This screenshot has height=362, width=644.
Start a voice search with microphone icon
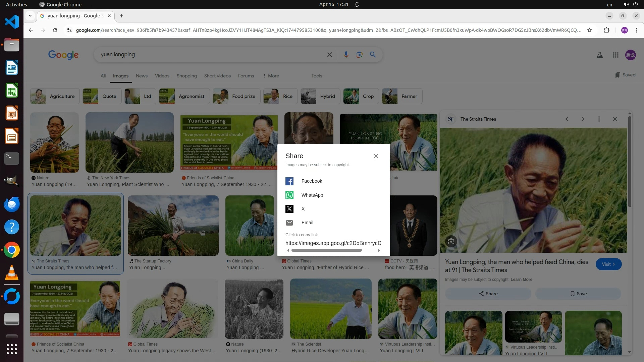346,55
